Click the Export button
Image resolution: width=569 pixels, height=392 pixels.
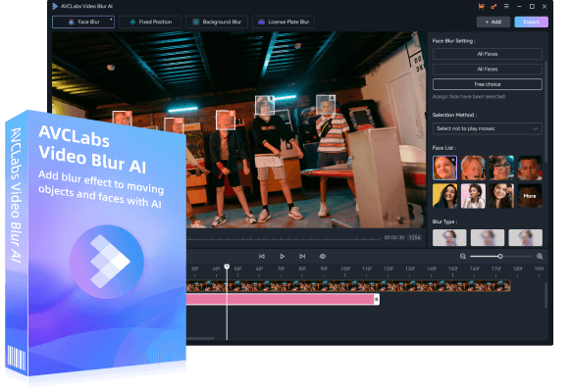(532, 22)
